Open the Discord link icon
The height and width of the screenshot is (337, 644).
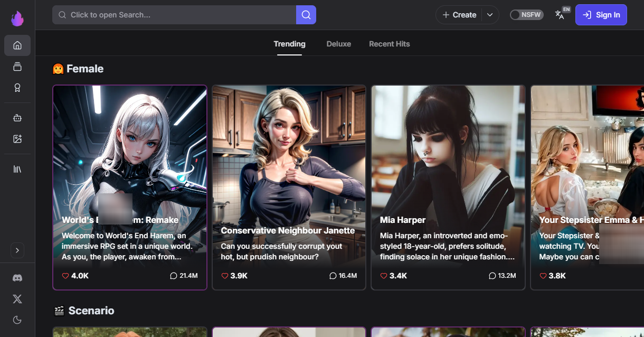pos(17,278)
